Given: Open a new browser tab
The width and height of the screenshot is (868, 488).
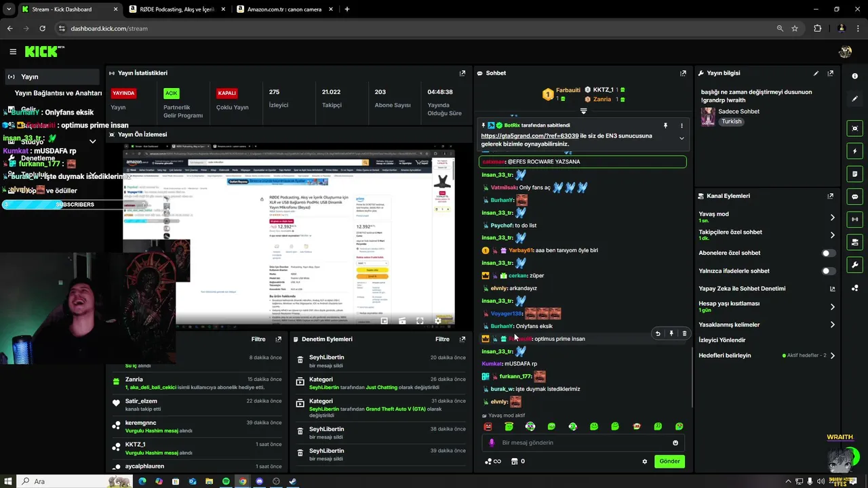Looking at the screenshot, I should tap(347, 9).
